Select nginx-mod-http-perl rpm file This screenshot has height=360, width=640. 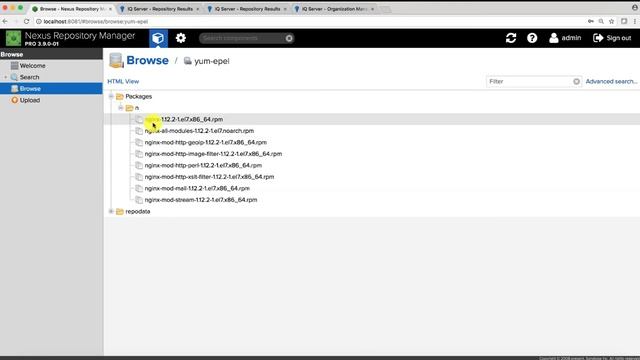(x=203, y=165)
